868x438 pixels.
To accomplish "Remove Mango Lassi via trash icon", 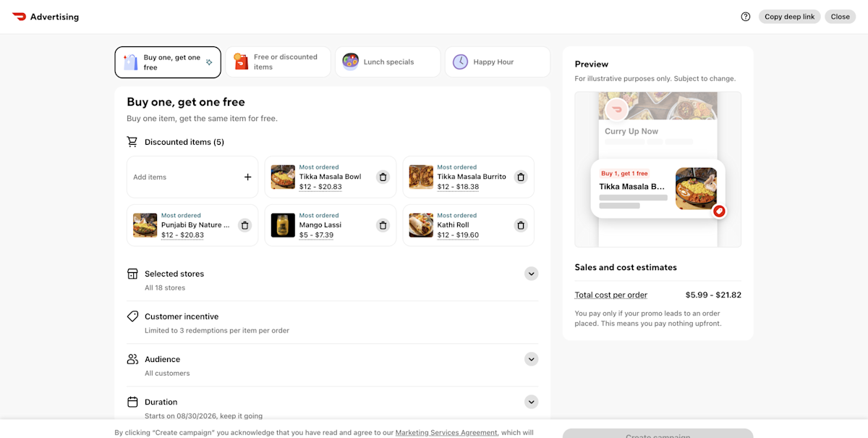I will (383, 225).
